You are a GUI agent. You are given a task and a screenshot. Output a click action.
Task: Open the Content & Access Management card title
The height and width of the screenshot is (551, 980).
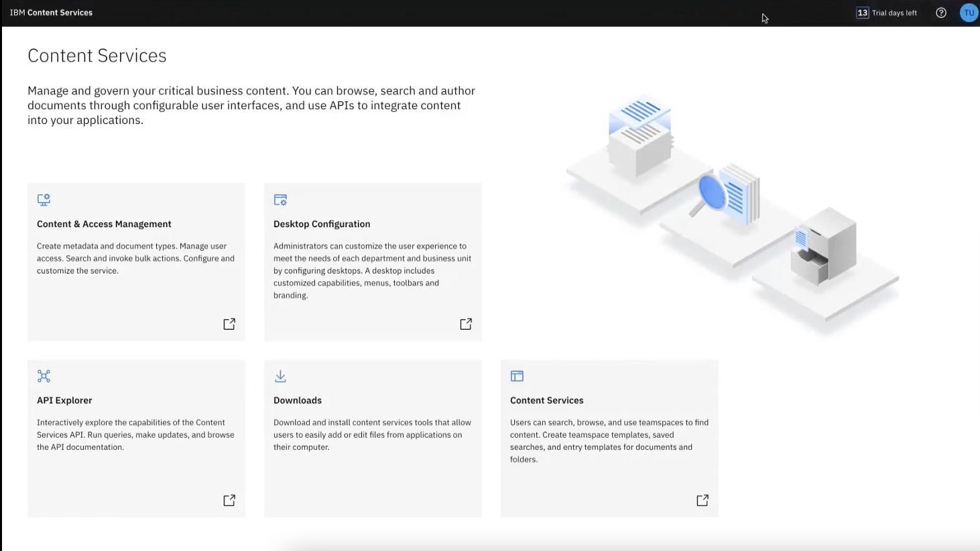104,224
